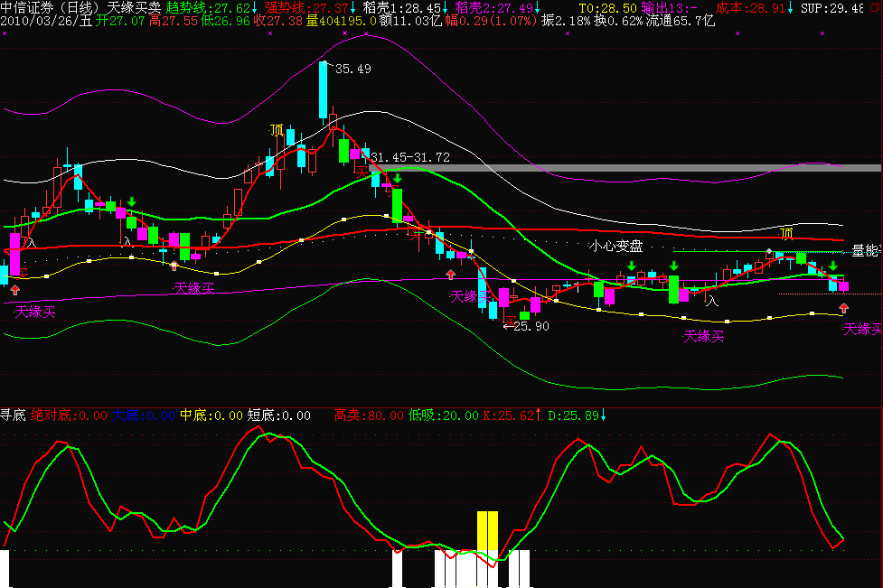Click the 绝对底:0.00 value
The height and width of the screenshot is (588, 883).
69,415
